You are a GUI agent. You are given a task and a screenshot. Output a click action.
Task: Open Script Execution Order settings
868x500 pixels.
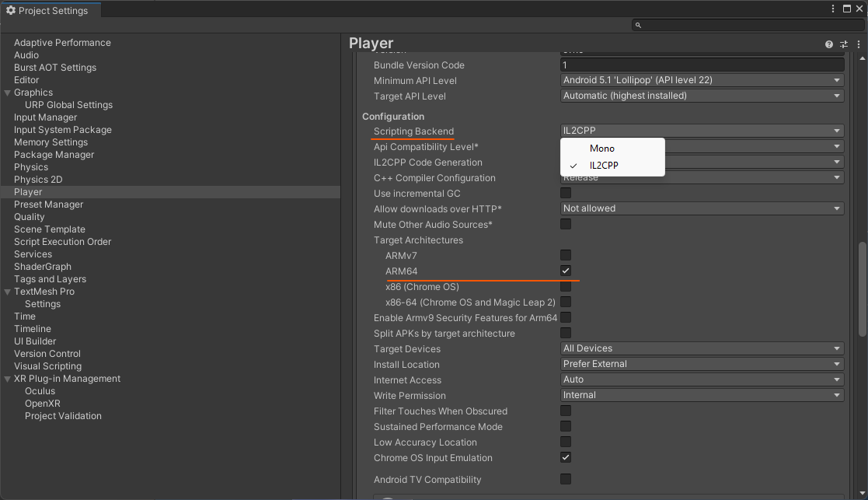pyautogui.click(x=62, y=242)
